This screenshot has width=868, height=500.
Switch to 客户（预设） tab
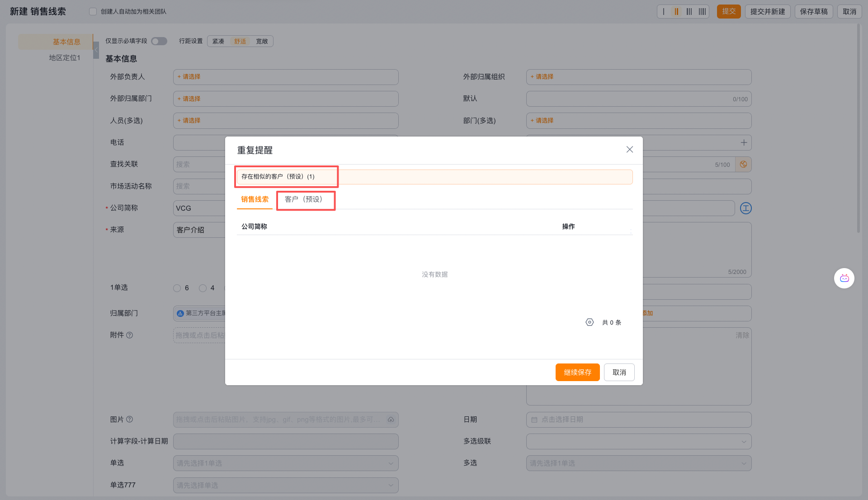[304, 199]
